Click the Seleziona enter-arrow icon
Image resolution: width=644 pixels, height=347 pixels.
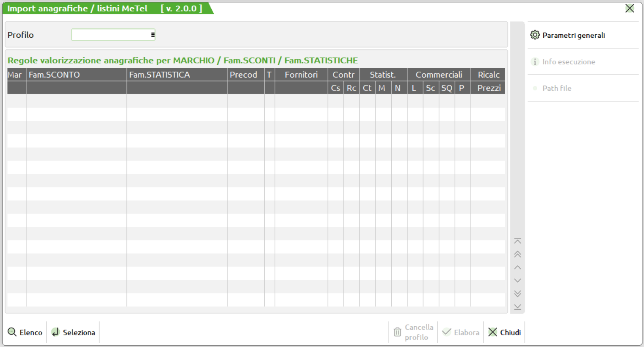[55, 332]
